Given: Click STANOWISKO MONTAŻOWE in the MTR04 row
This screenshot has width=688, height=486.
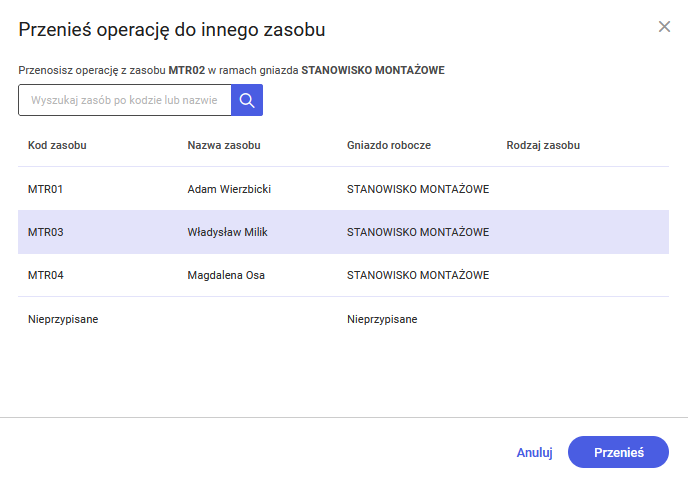Looking at the screenshot, I should [x=418, y=275].
